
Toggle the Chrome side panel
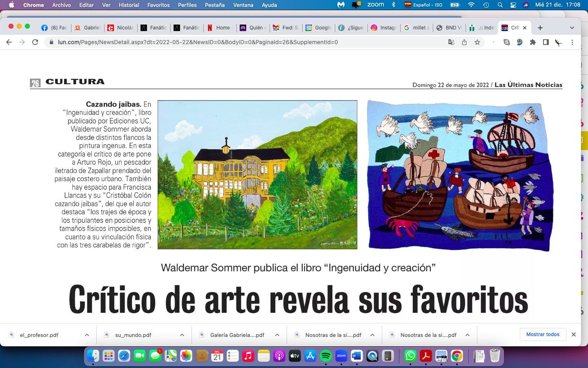tap(546, 42)
